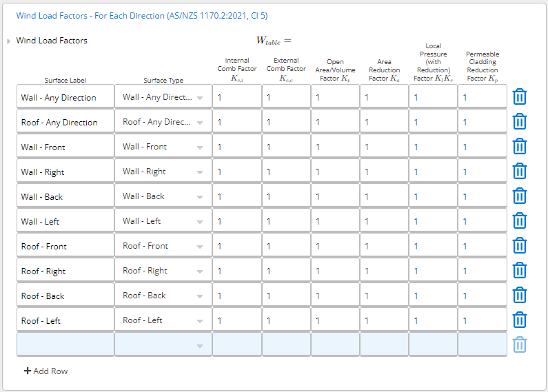The image size is (548, 392).
Task: Edit Permeable Cladding Factor for Wall - Any Direction
Action: pyautogui.click(x=483, y=96)
